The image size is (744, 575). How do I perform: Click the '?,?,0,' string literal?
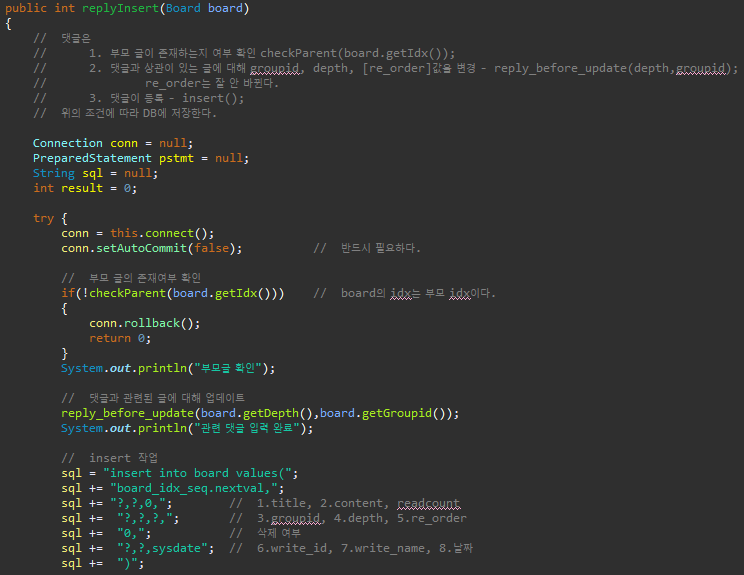tap(138, 503)
